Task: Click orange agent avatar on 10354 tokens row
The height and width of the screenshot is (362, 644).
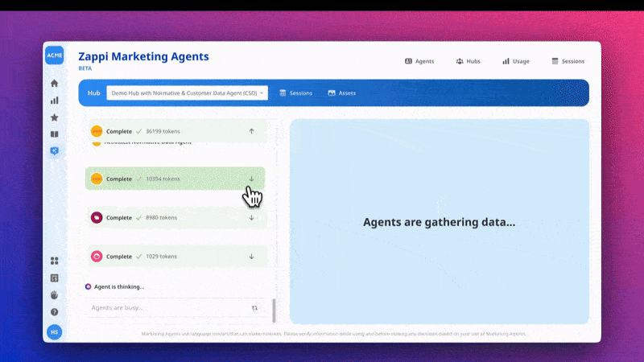Action: (97, 179)
